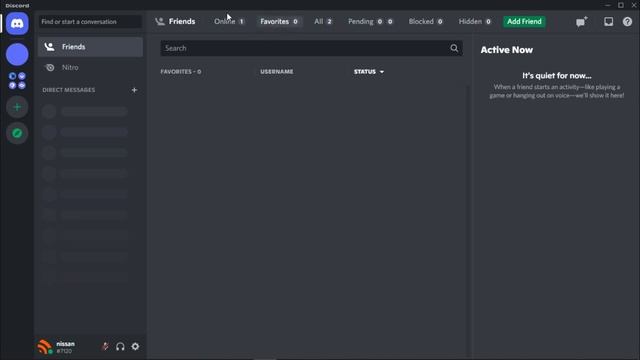This screenshot has height=360, width=640.
Task: Click the search magnifier icon
Action: [454, 48]
